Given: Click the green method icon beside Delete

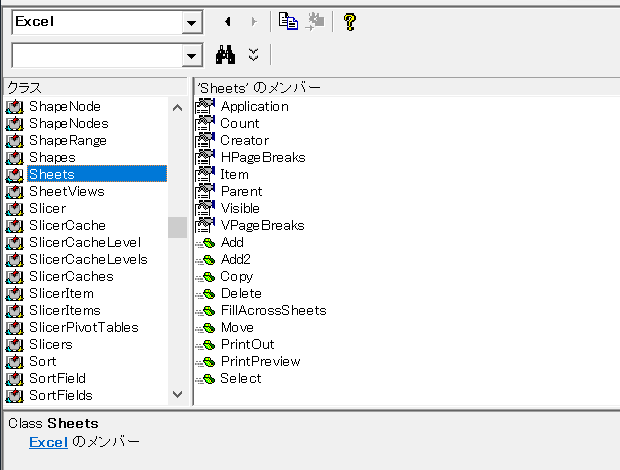Looking at the screenshot, I should 206,294.
